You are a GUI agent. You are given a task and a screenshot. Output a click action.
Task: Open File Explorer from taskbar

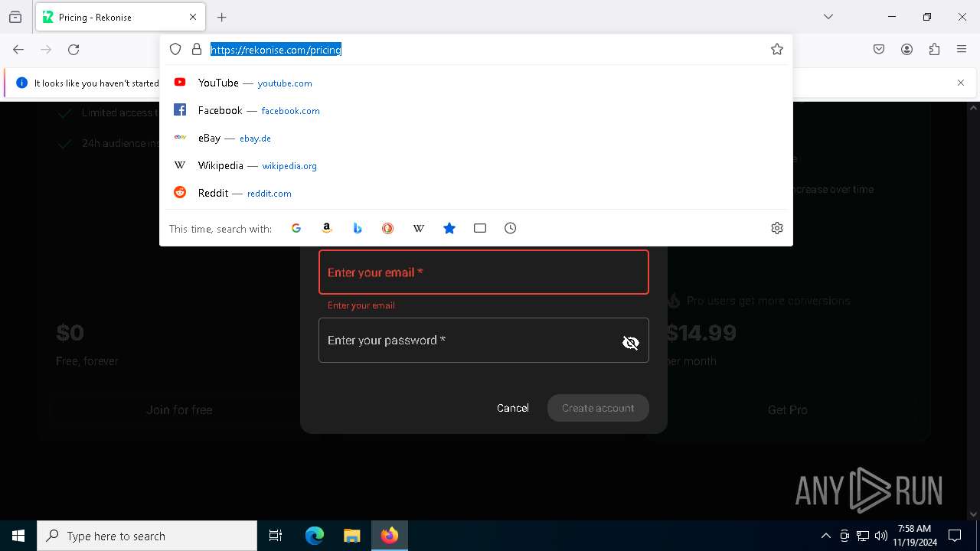tap(352, 536)
